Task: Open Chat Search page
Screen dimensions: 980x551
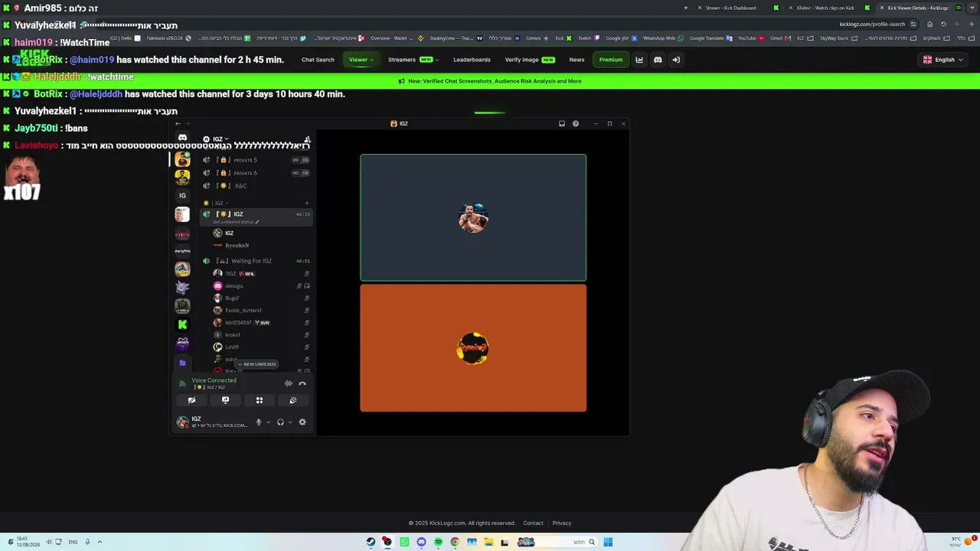Action: pos(318,60)
